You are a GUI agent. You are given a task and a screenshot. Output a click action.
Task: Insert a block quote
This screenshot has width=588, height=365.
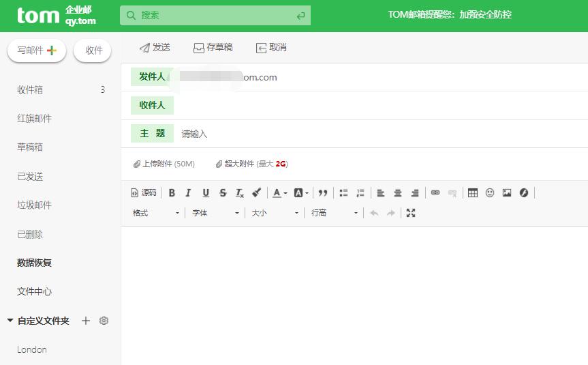tap(323, 192)
